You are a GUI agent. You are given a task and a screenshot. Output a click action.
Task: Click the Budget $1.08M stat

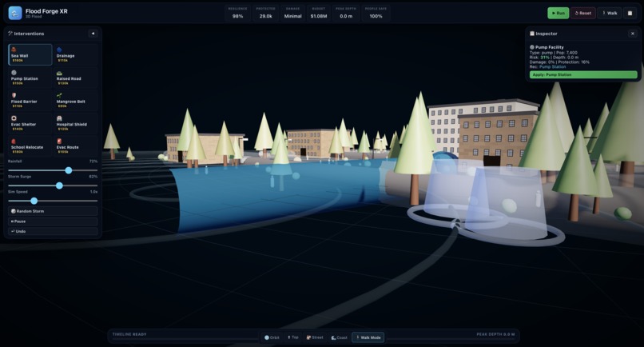click(319, 13)
